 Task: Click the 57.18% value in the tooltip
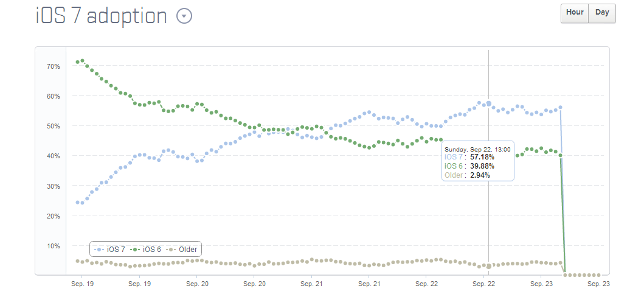point(482,157)
